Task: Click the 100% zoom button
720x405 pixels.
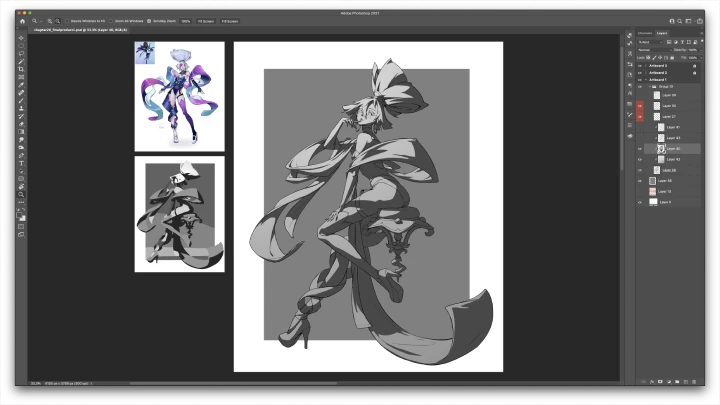Action: point(185,20)
